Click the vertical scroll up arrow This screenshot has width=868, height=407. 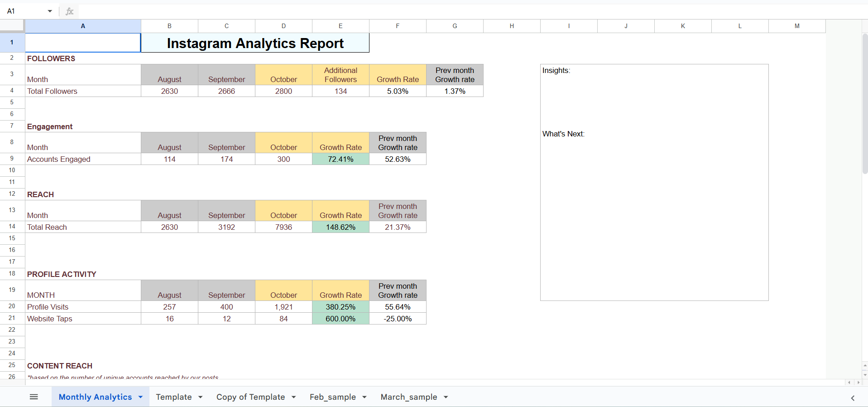click(865, 365)
